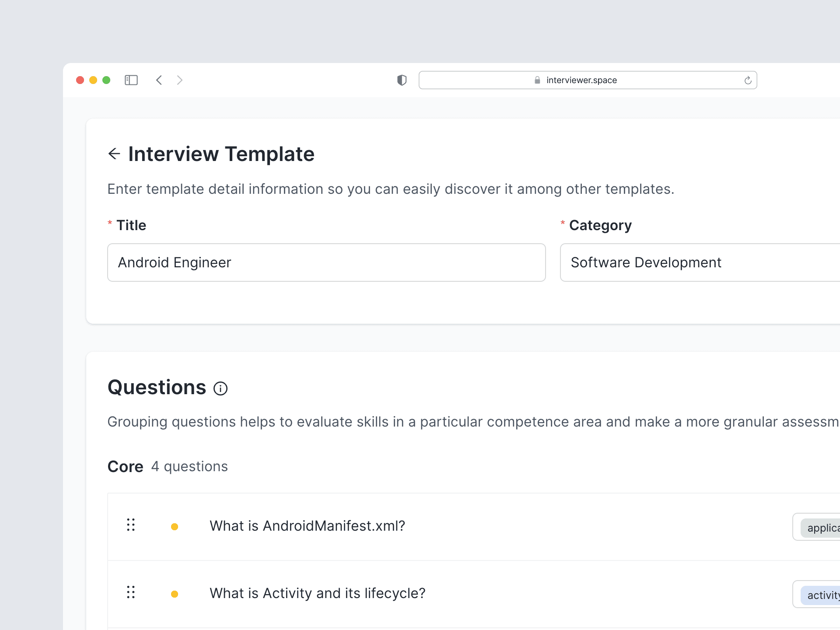840x630 pixels.
Task: Click the info icon next to Questions
Action: [x=220, y=388]
